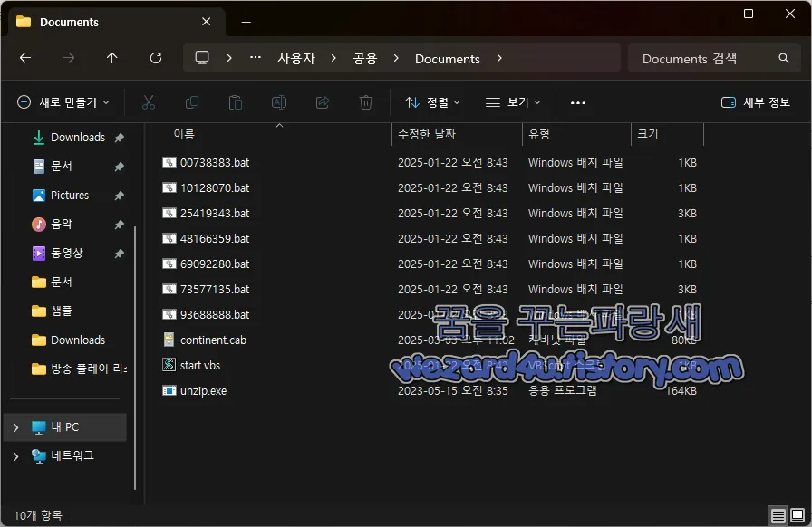Go back with the left arrow button
812x527 pixels.
tap(25, 58)
